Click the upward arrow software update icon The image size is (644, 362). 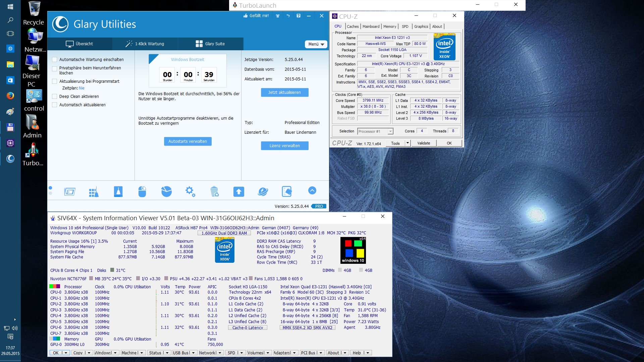point(238,192)
